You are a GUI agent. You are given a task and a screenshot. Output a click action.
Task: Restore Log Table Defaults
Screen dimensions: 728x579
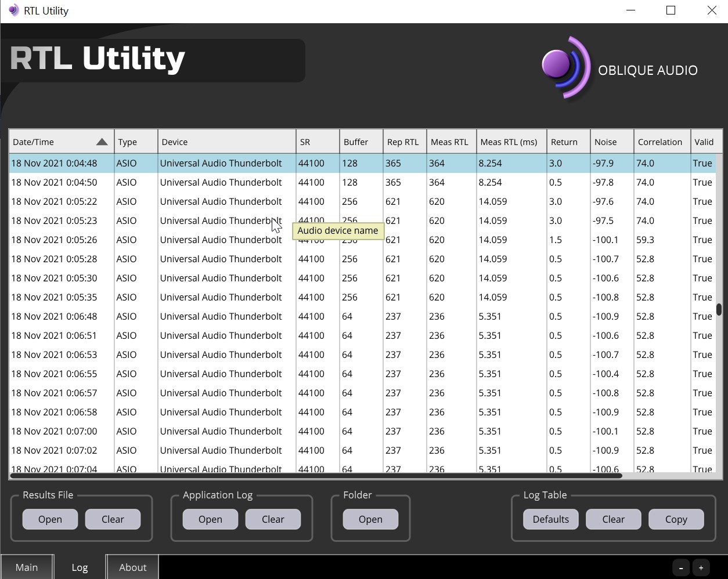[x=551, y=519]
